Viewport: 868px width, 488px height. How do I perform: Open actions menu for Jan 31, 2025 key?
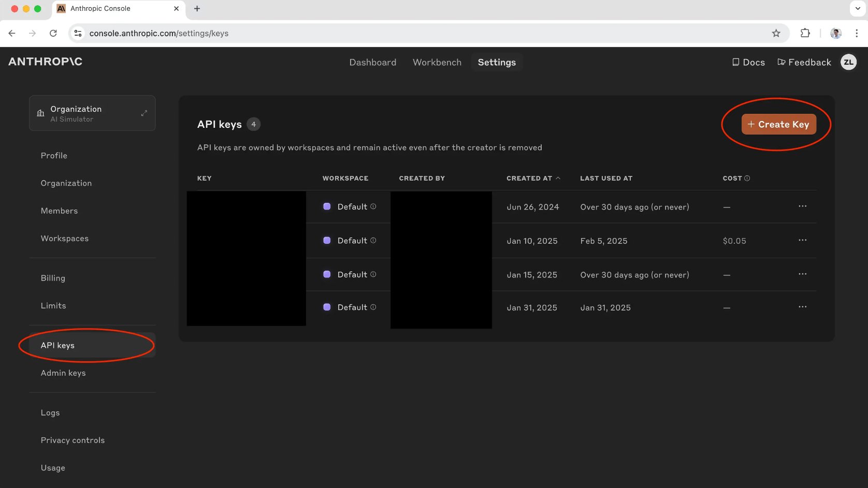pos(802,307)
